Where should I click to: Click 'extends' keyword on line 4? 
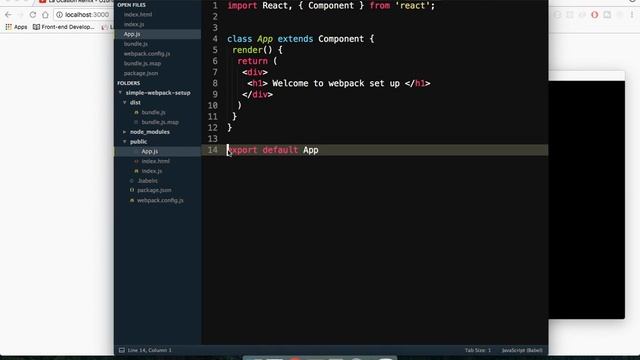click(295, 39)
